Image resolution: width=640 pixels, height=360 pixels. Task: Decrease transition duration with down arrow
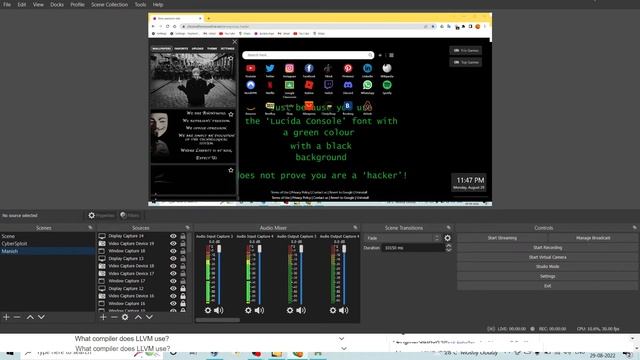(449, 250)
